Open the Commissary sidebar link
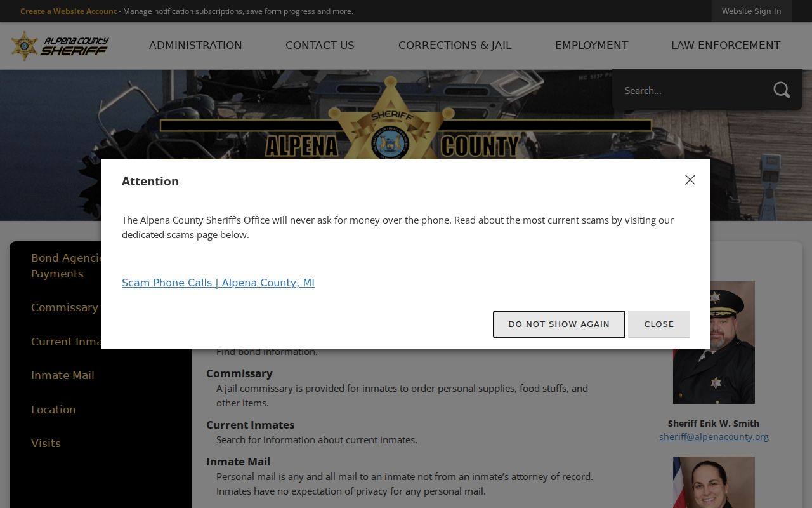Image resolution: width=812 pixels, height=508 pixels. (65, 307)
